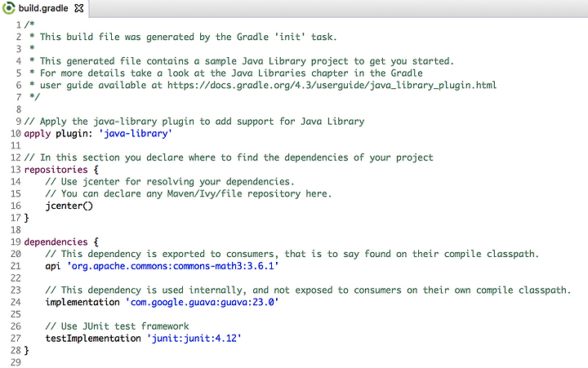
Task: Click the 'junit:junit:4.12' string
Action: tap(194, 338)
